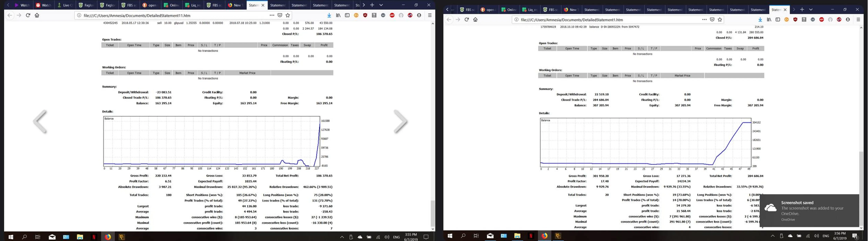This screenshot has width=868, height=241.
Task: Open the Library in the left Firefox window
Action: pos(338,15)
